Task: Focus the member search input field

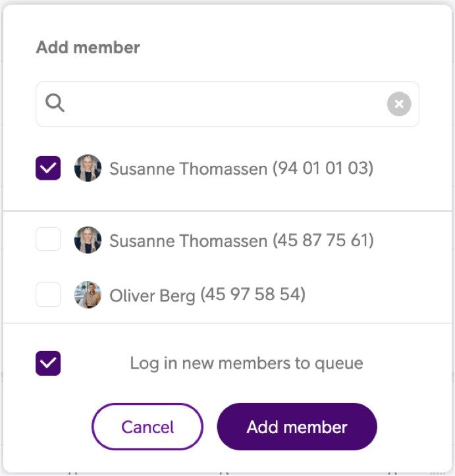Action: 224,104
